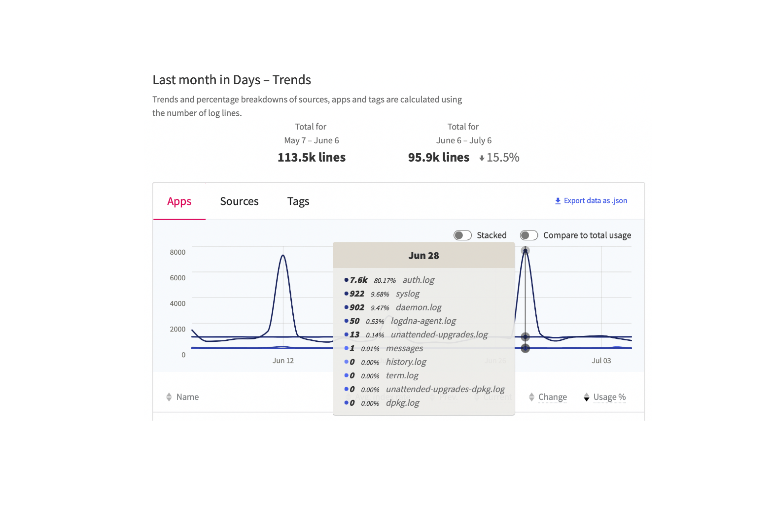Click the 113.5k lines total
The height and width of the screenshot is (532, 771).
point(312,158)
